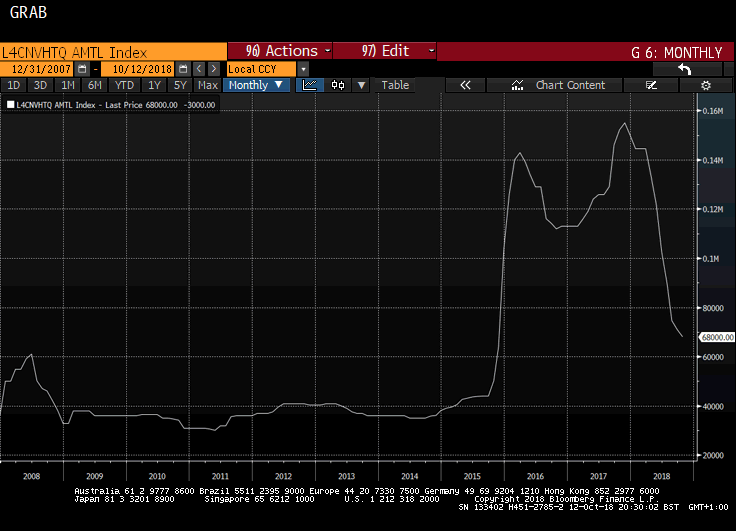Screen dimensions: 736x531
Task: Open chart settings gear icon
Action: point(706,85)
